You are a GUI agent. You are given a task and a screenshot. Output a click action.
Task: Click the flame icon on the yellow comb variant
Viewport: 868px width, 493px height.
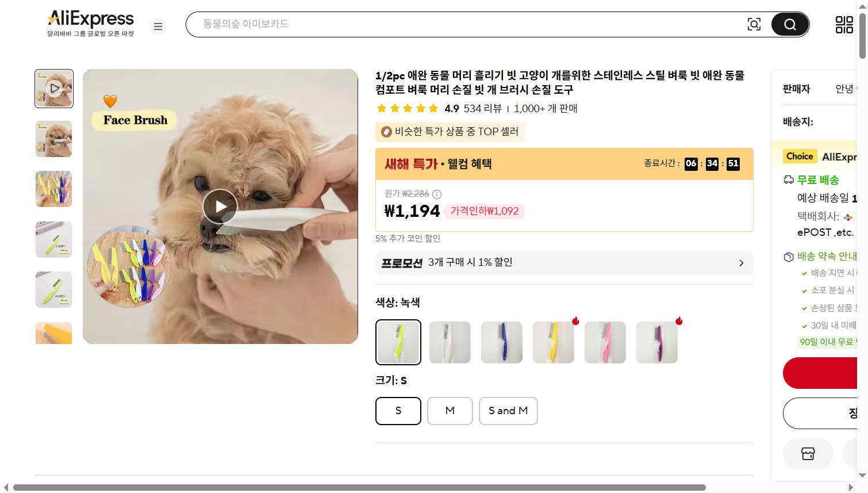pyautogui.click(x=575, y=321)
